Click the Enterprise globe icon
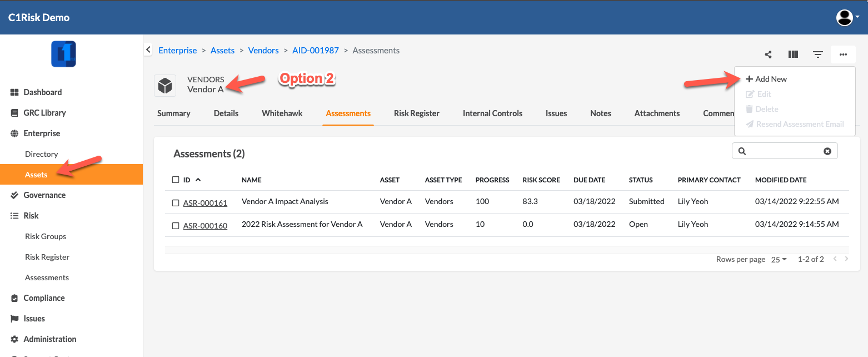868x357 pixels. [14, 133]
